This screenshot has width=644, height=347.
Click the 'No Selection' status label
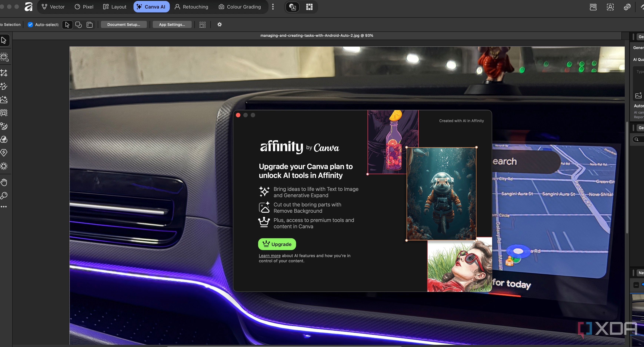coord(11,24)
